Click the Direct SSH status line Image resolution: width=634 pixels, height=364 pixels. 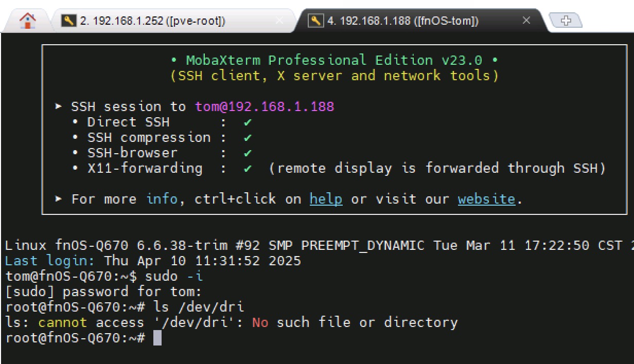pos(162,122)
